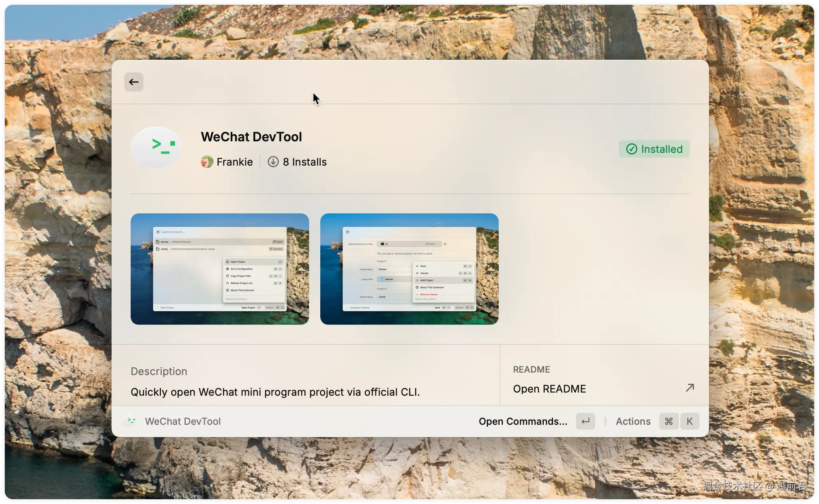Screen dimensions: 819x504
Task: Click the WeChat DevTool heading title
Action: click(x=251, y=137)
